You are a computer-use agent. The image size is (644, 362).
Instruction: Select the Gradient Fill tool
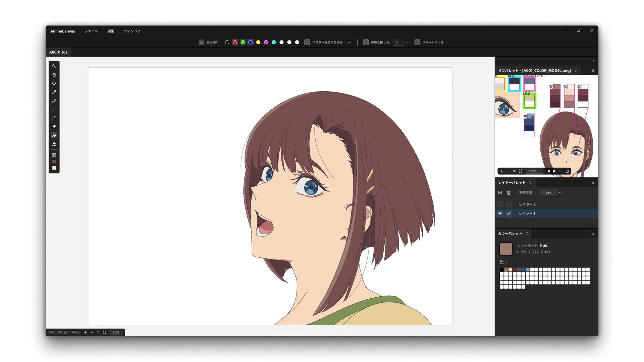point(54,144)
